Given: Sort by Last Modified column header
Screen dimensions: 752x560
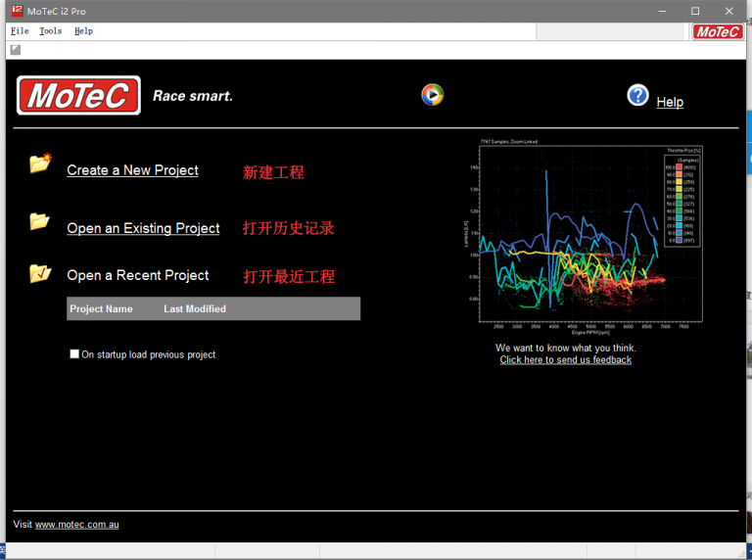Looking at the screenshot, I should tap(195, 308).
